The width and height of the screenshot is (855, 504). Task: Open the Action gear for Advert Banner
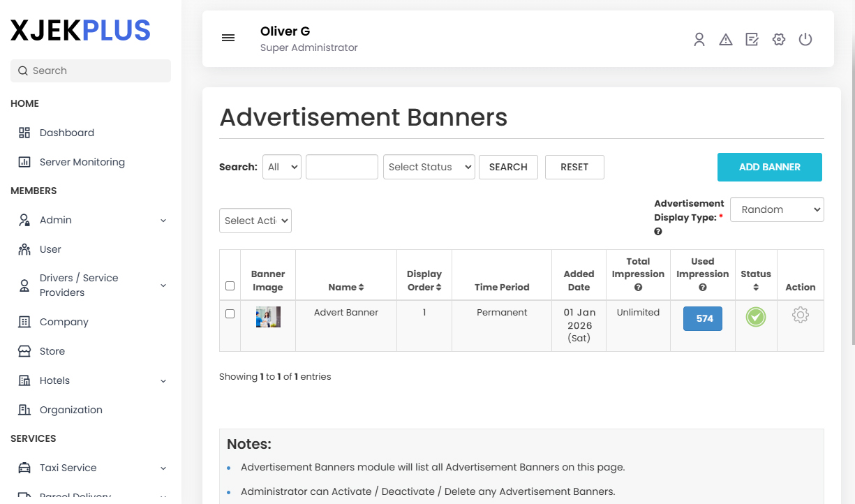pos(800,315)
